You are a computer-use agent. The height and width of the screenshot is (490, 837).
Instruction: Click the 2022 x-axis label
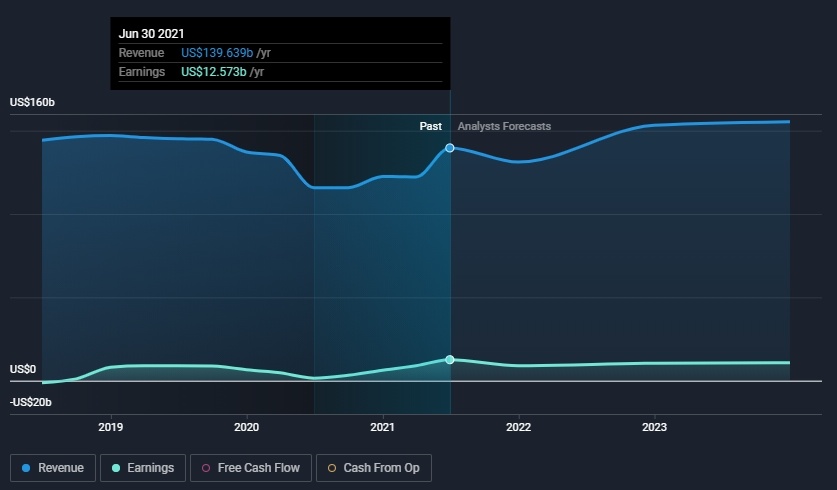[518, 425]
